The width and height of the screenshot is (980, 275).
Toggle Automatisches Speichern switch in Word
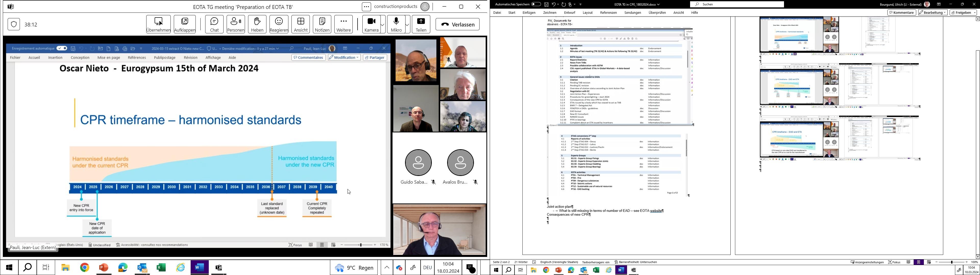[536, 4]
